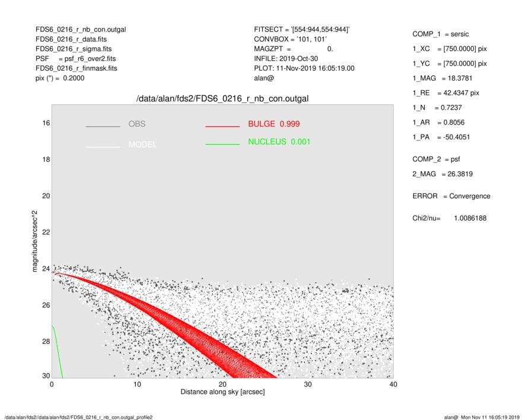The image size is (525, 420).
Task: Click the FDS6_0216_r_data.fits file name
Action: tap(71, 39)
